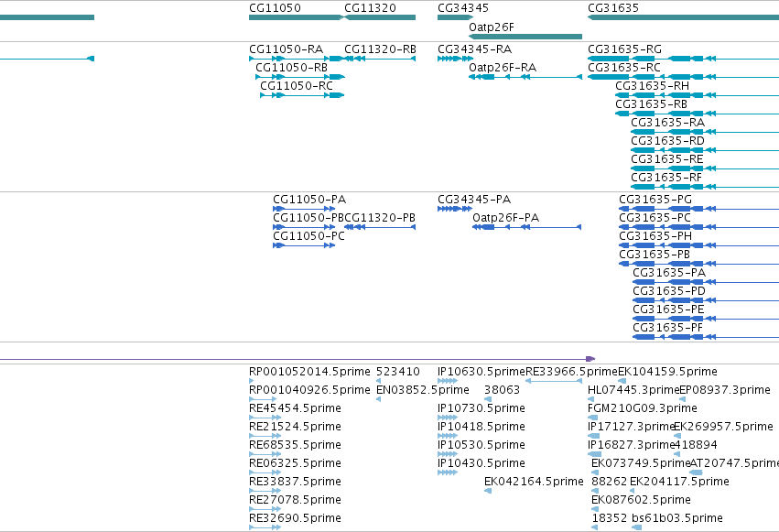Select protein CG31635-PC
This screenshot has width=779, height=532.
point(655,218)
